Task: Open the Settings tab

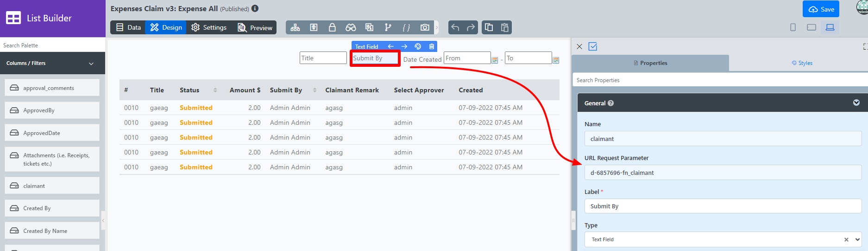Action: [209, 27]
